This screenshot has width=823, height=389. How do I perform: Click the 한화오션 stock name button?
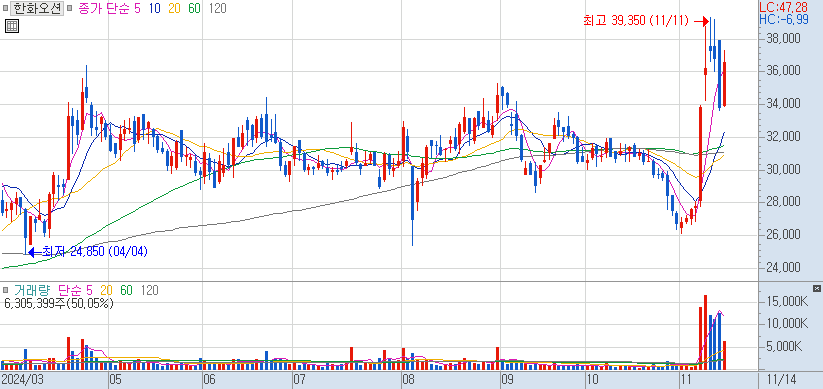click(x=37, y=8)
